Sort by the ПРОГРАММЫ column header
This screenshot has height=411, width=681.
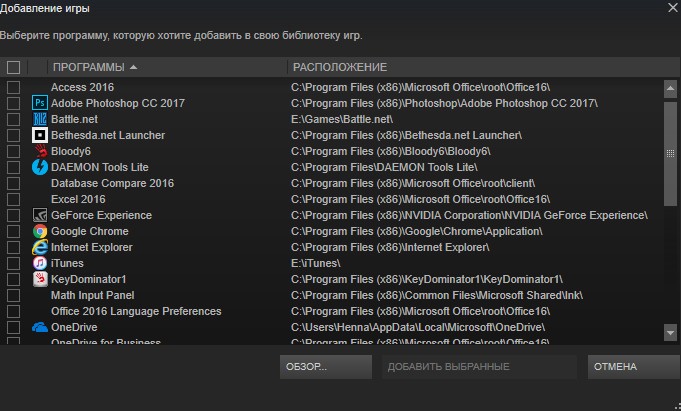click(x=88, y=67)
